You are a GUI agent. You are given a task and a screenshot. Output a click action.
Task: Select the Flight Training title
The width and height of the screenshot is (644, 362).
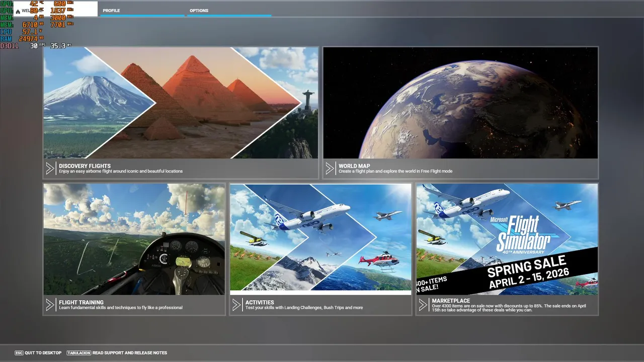[81, 303]
